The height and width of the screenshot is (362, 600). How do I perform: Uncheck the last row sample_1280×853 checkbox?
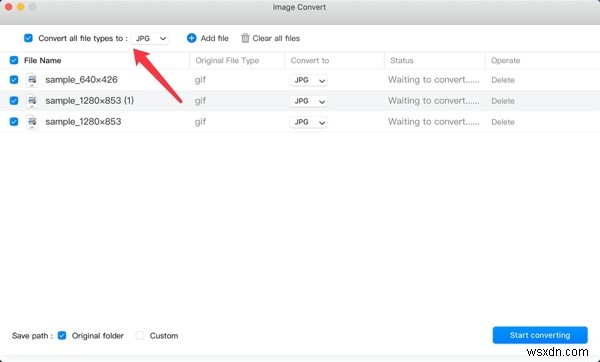click(x=14, y=122)
